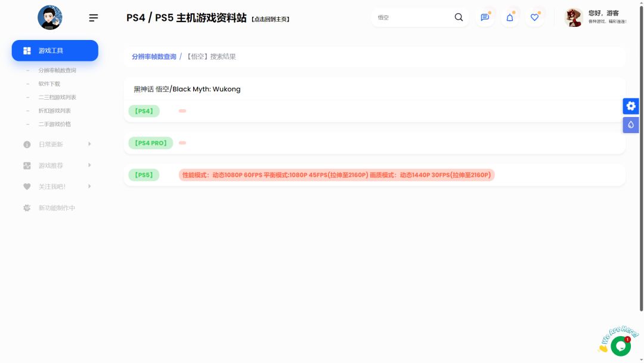Open 软件下载 sidebar item
Viewport: 644px width, 363px height.
[x=49, y=84]
